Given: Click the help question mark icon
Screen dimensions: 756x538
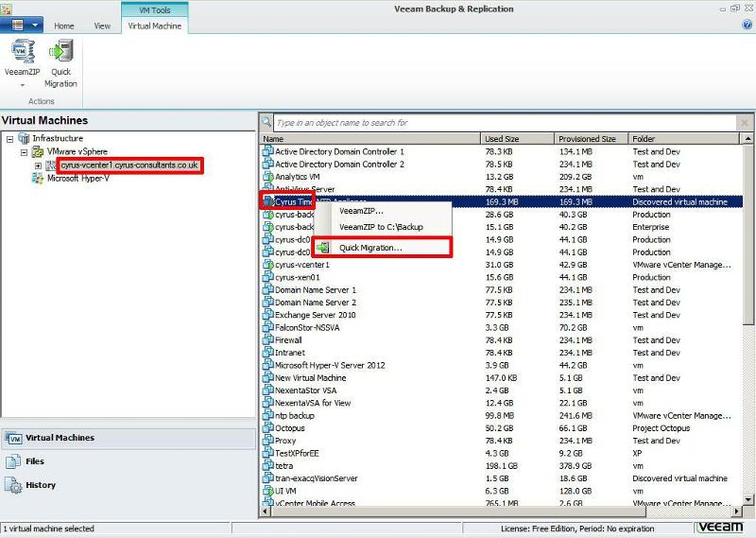Looking at the screenshot, I should 747,26.
